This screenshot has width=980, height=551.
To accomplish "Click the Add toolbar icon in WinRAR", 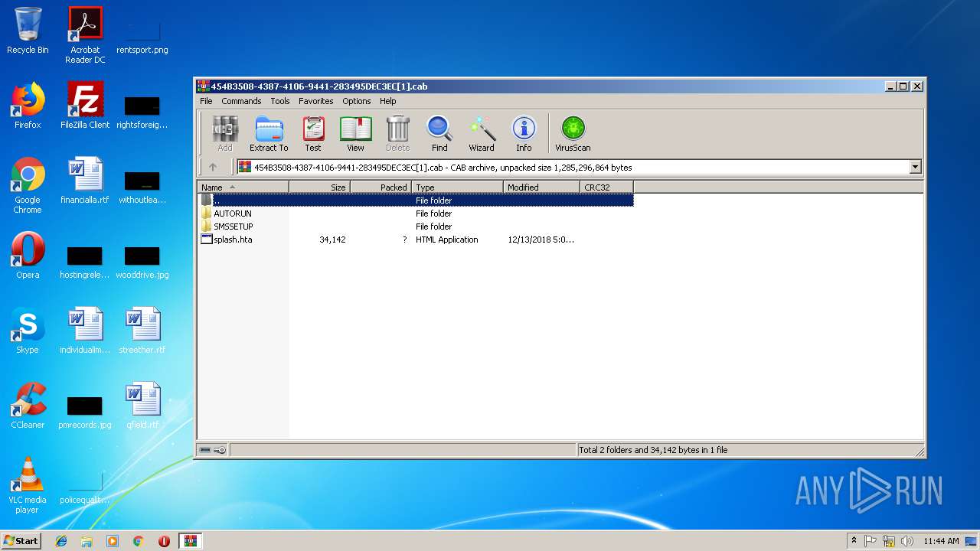I will [224, 134].
